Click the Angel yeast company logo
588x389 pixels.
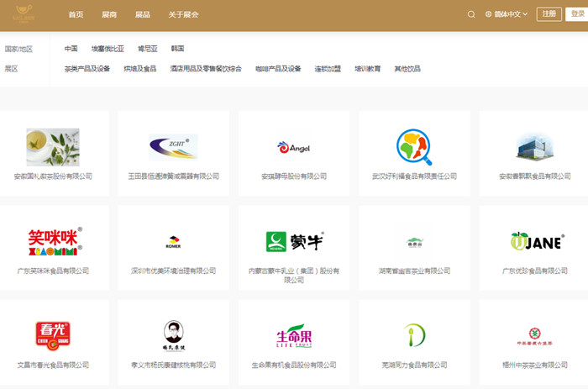294,148
